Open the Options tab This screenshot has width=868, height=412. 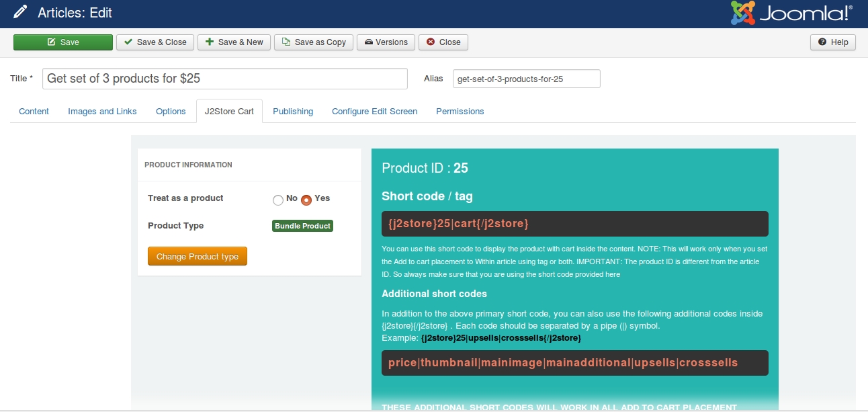(x=171, y=112)
